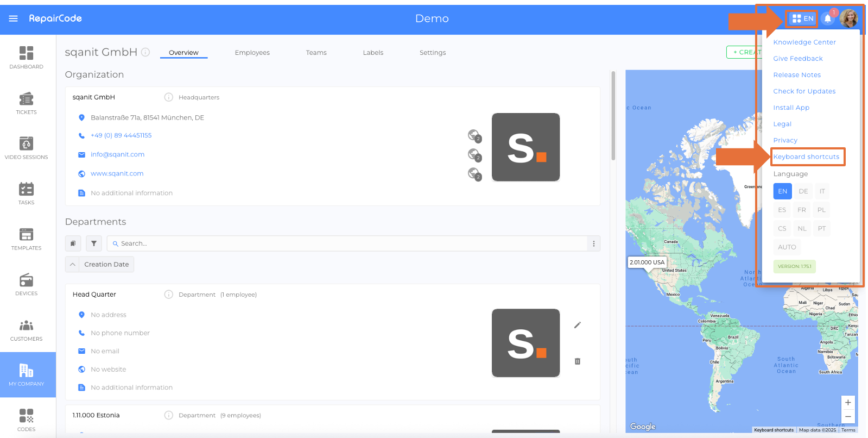Image resolution: width=868 pixels, height=438 pixels.
Task: Switch language to FR
Action: tap(801, 210)
